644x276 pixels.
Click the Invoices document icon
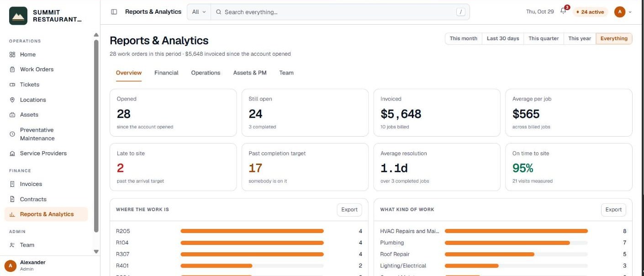12,184
